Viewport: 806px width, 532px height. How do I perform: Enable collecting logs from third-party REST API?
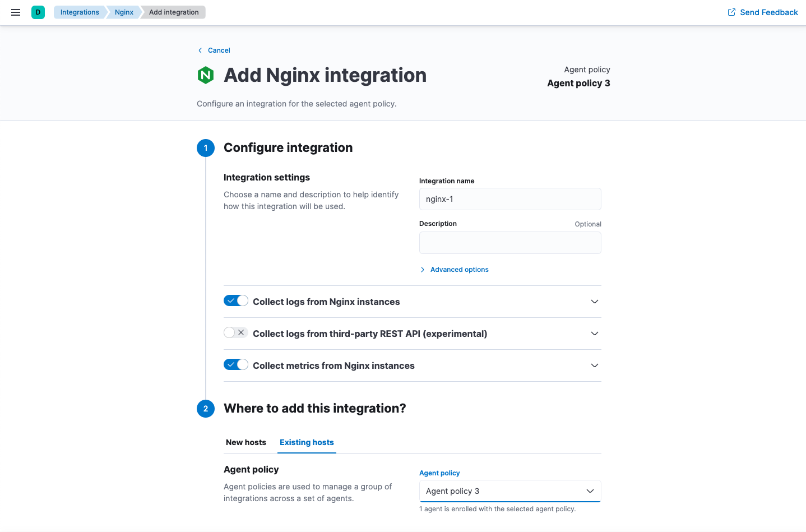pos(235,332)
